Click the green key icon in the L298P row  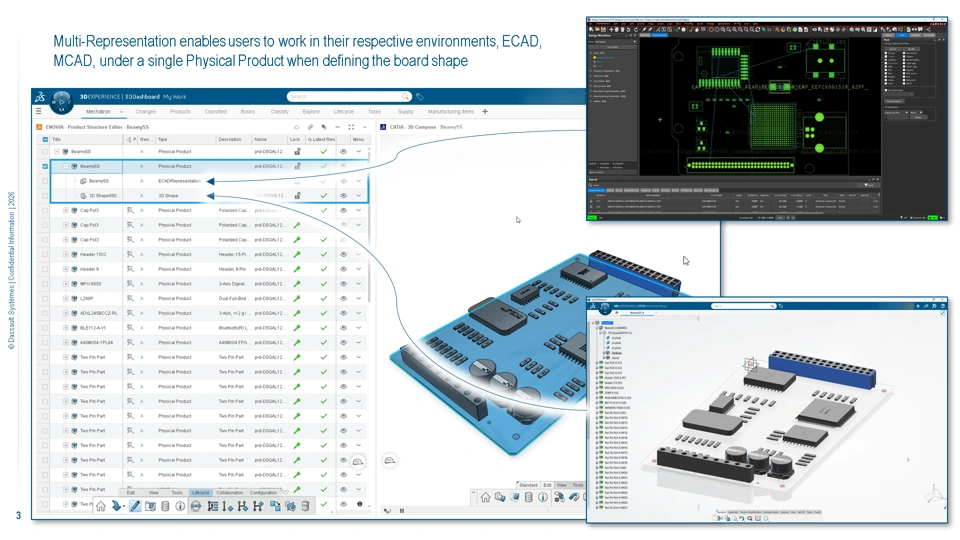(297, 298)
